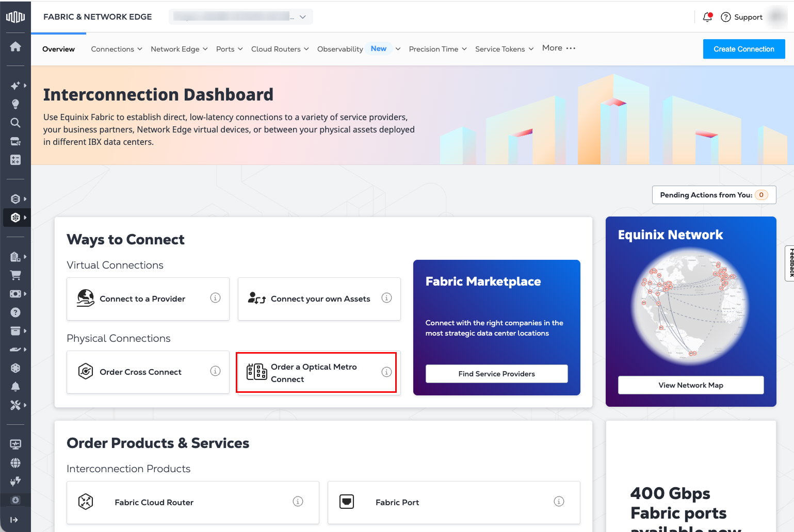This screenshot has height=532, width=794.
Task: Show info for Connect to a Provider
Action: pos(216,298)
